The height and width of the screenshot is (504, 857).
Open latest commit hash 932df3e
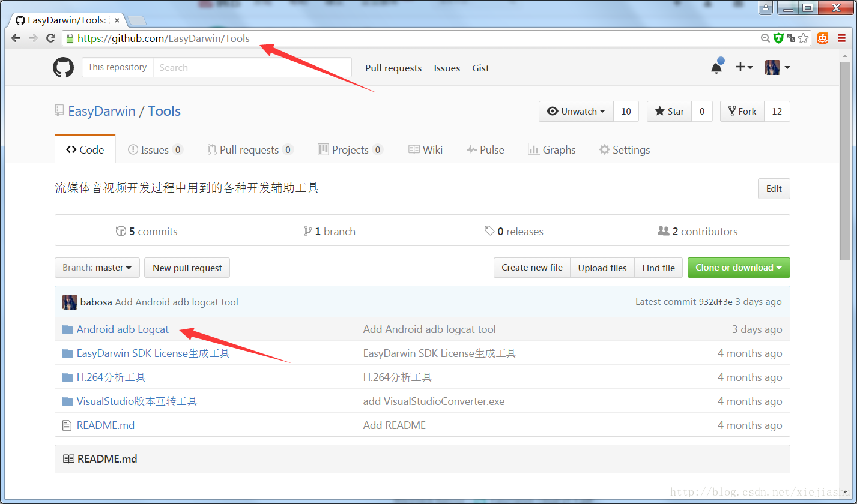pyautogui.click(x=715, y=302)
